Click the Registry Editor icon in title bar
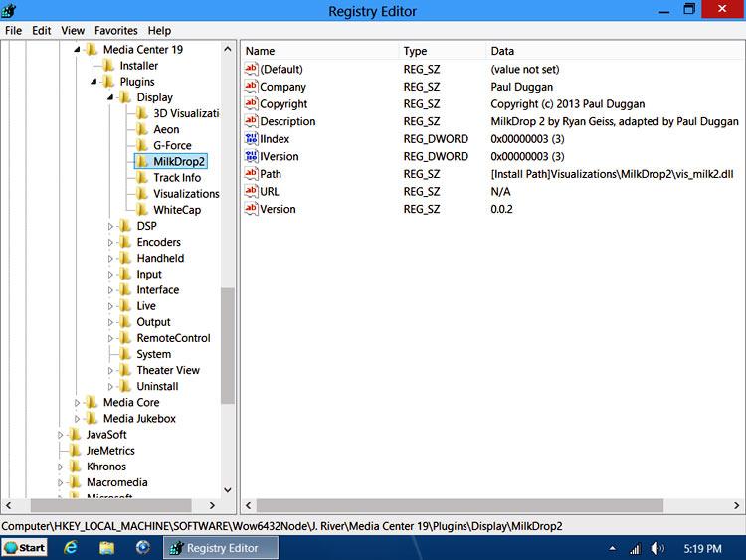This screenshot has height=560, width=746. [x=11, y=11]
